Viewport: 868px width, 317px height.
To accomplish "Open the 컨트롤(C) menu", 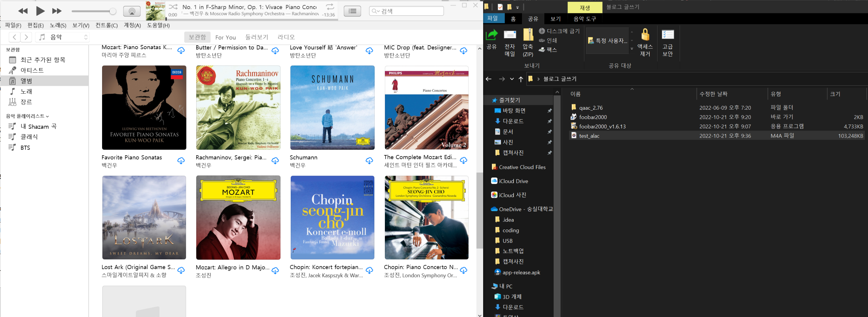I will [x=107, y=25].
